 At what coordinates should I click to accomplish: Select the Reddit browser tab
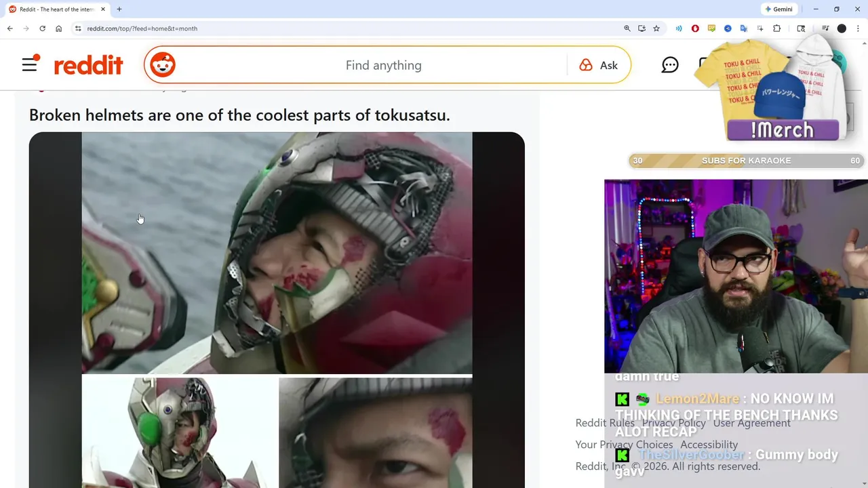(57, 9)
